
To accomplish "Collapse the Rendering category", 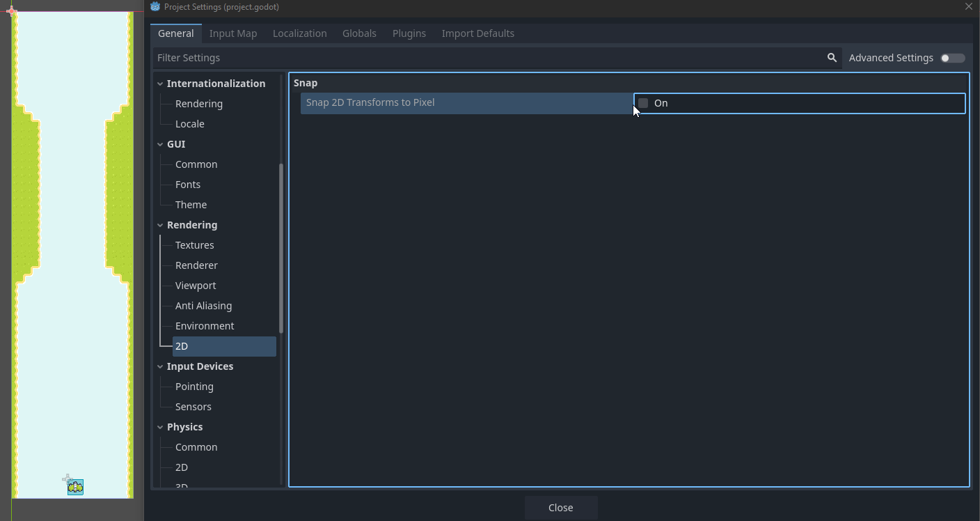I will point(159,224).
